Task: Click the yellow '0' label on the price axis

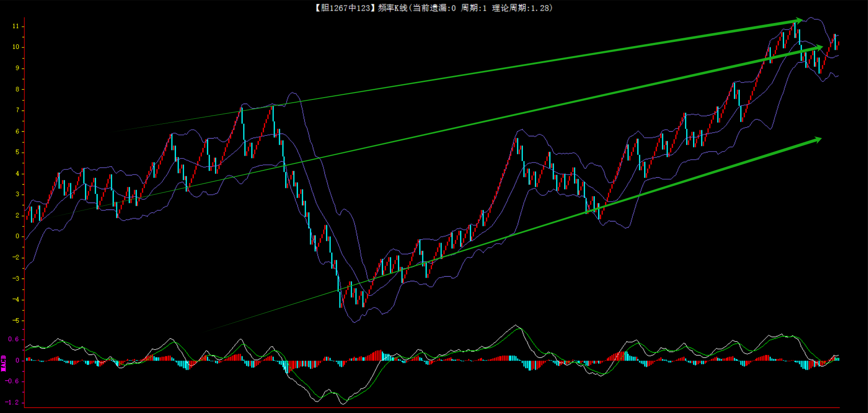Action: [17, 236]
